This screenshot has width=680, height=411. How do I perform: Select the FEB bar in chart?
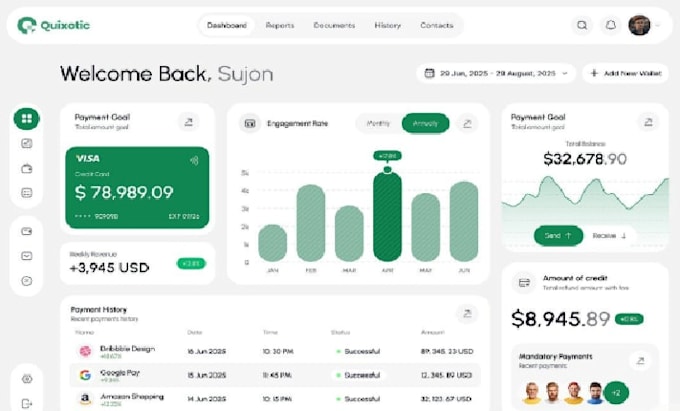coord(311,223)
